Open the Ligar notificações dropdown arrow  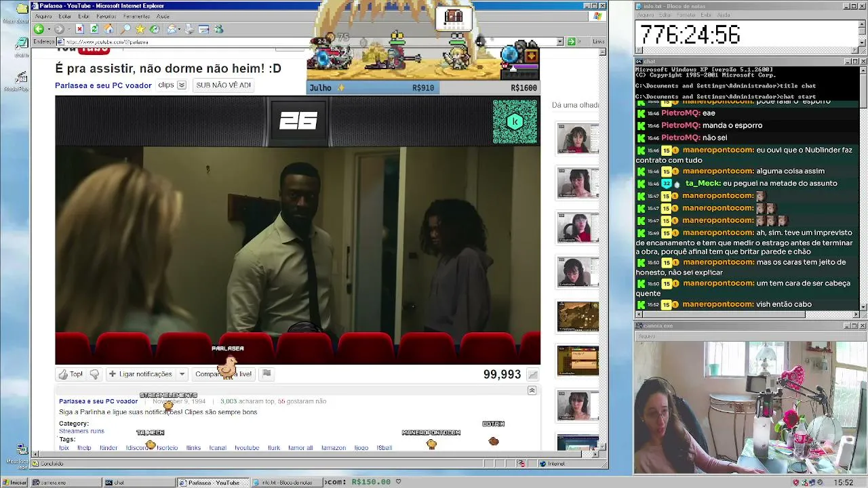coord(182,374)
